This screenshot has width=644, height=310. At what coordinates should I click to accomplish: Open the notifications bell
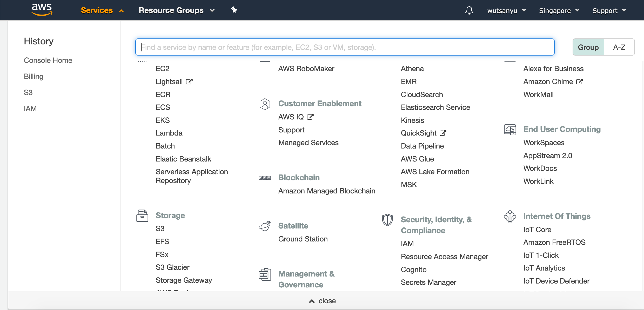(469, 10)
